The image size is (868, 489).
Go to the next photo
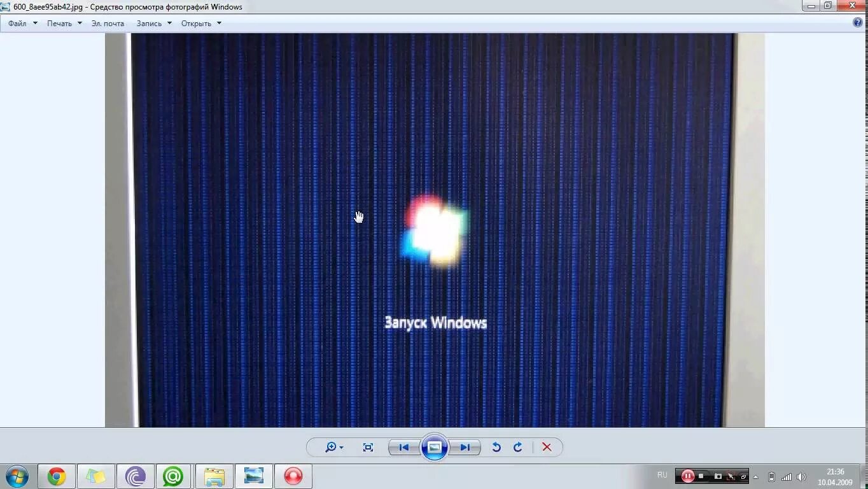point(465,447)
